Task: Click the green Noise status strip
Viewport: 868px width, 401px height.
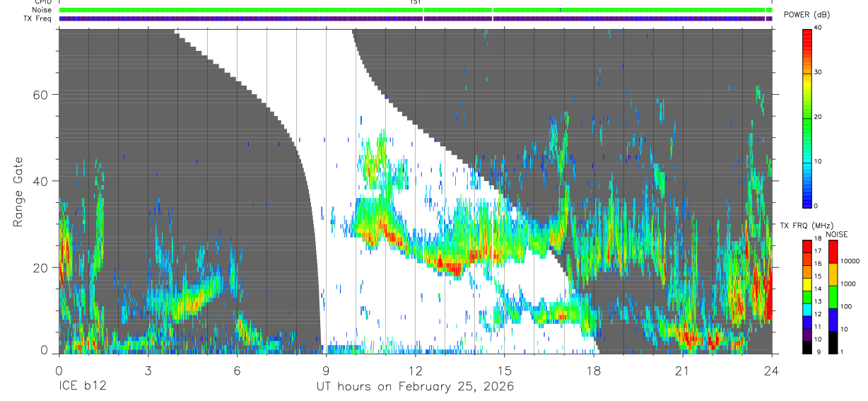Action: tap(416, 10)
